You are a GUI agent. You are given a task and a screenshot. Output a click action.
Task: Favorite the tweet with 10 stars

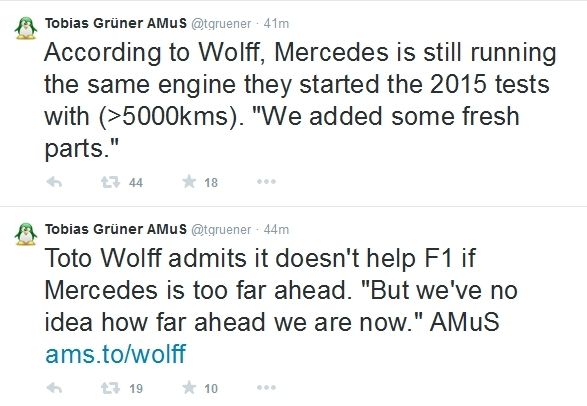pos(189,388)
